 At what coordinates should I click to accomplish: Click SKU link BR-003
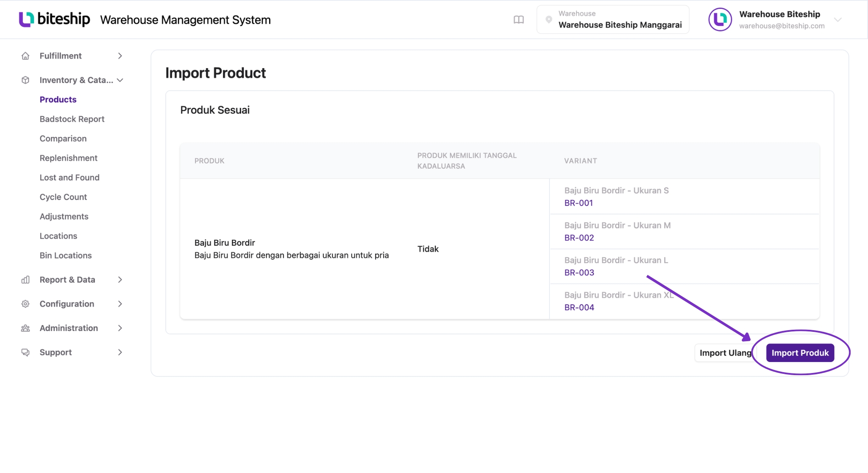click(x=579, y=273)
